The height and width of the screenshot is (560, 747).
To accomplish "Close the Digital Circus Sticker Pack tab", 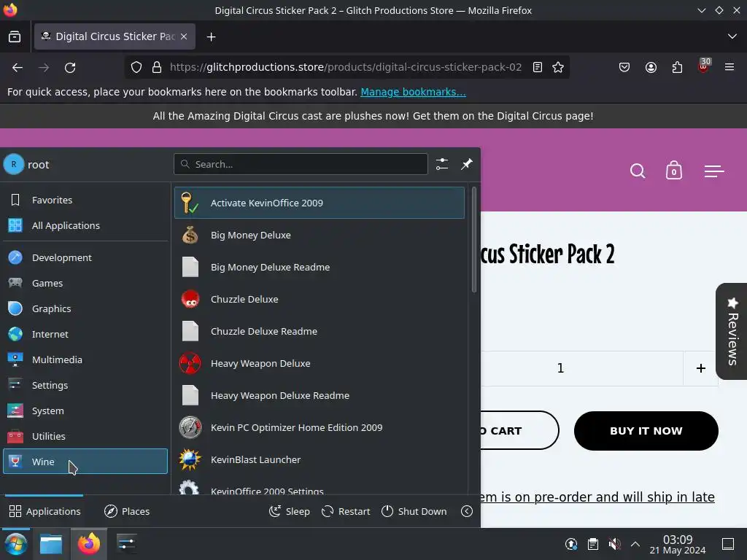I will coord(184,36).
